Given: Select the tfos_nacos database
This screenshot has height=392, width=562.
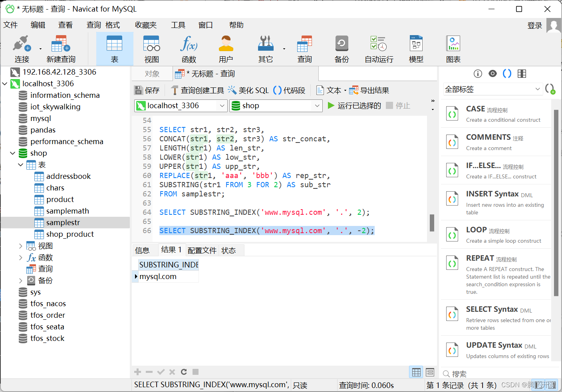Looking at the screenshot, I should [48, 304].
